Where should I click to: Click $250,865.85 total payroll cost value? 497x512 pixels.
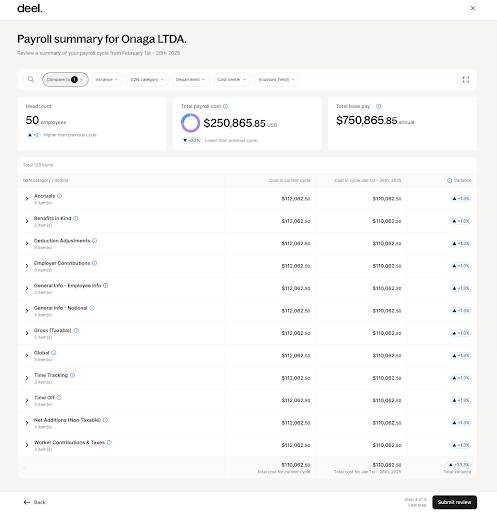(234, 123)
